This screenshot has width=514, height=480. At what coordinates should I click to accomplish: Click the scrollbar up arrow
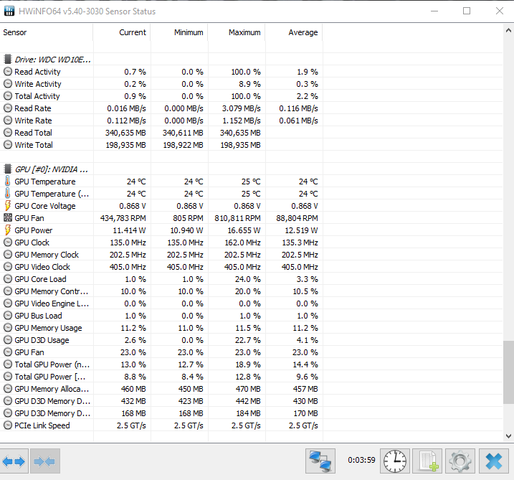508,31
